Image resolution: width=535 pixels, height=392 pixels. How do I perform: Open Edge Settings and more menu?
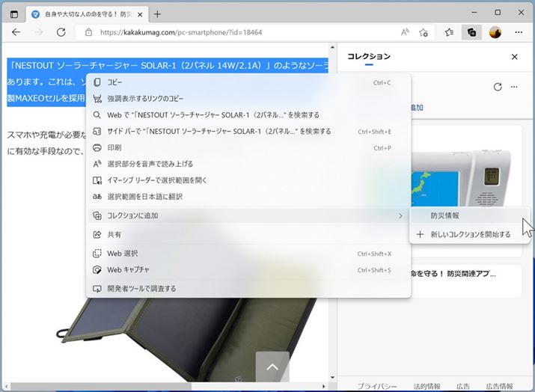pyautogui.click(x=519, y=32)
